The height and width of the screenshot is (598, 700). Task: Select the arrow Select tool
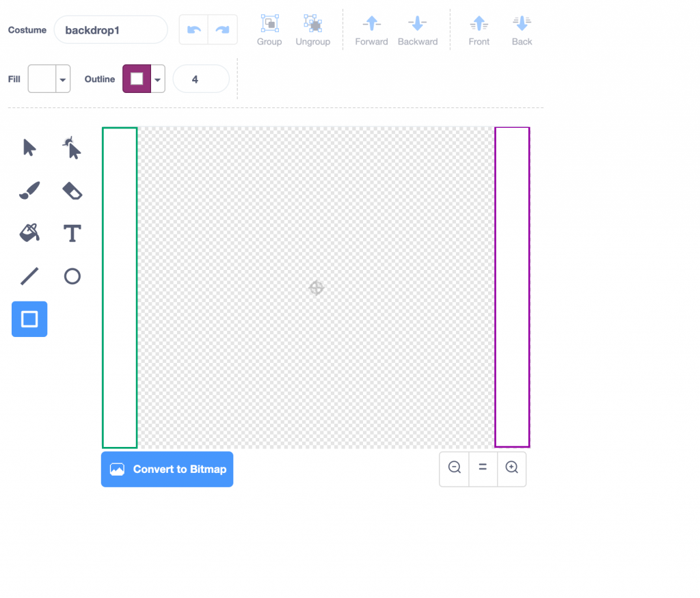[29, 148]
